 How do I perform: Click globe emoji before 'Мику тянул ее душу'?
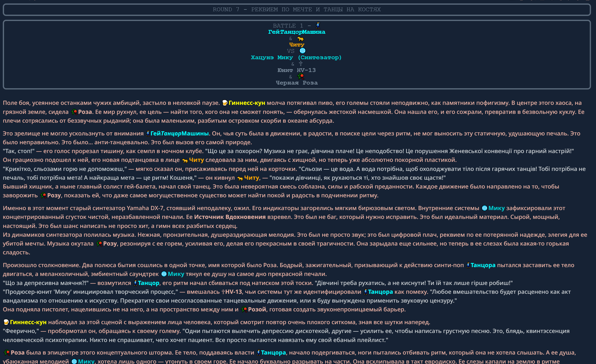[x=164, y=274]
